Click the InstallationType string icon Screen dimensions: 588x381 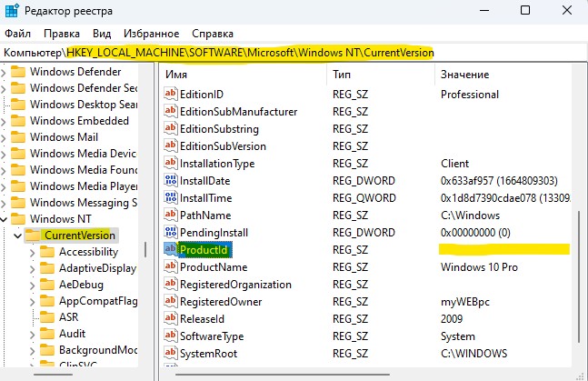(x=171, y=163)
